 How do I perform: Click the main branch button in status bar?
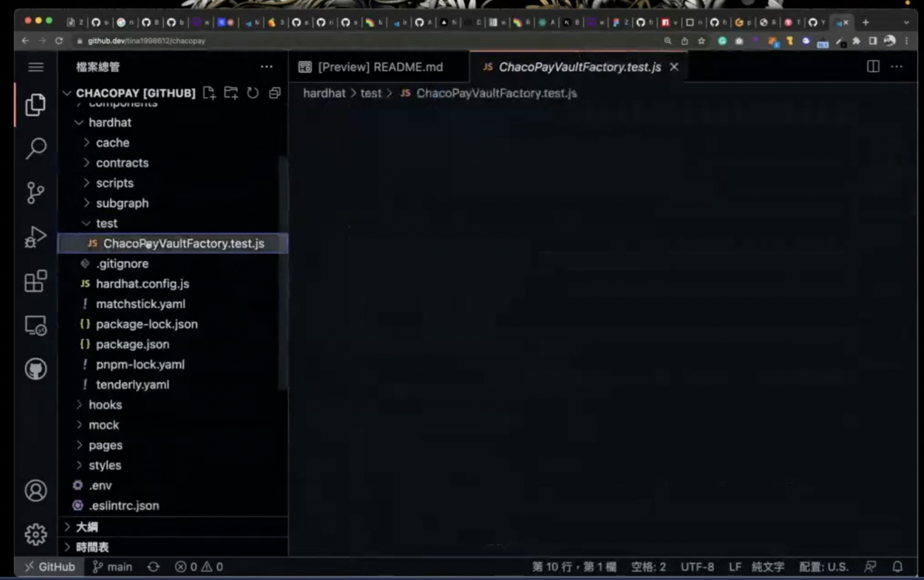[113, 567]
